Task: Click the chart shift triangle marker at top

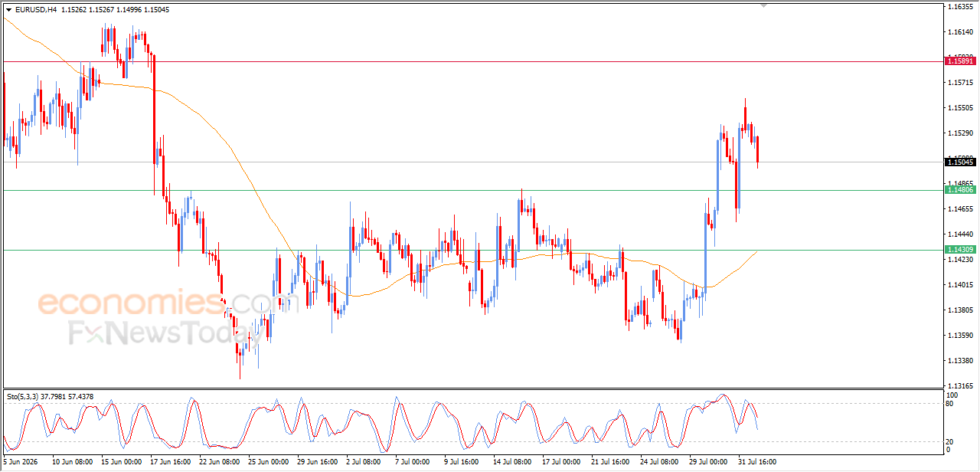Action: point(763,5)
